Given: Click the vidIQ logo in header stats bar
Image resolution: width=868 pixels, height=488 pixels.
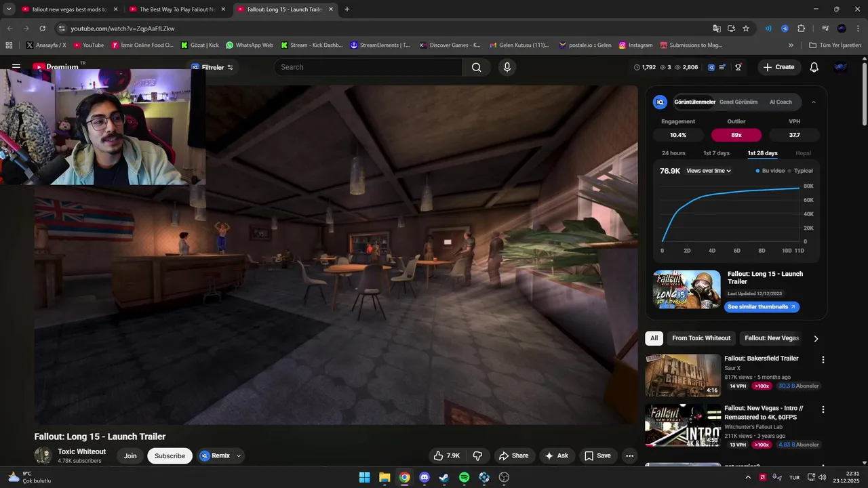Looking at the screenshot, I should point(711,67).
